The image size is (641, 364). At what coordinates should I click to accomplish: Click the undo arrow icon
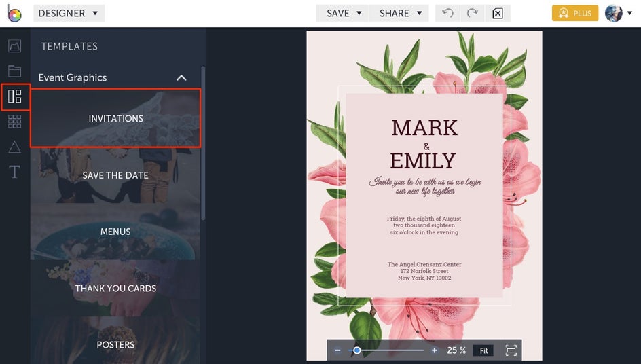pos(447,13)
